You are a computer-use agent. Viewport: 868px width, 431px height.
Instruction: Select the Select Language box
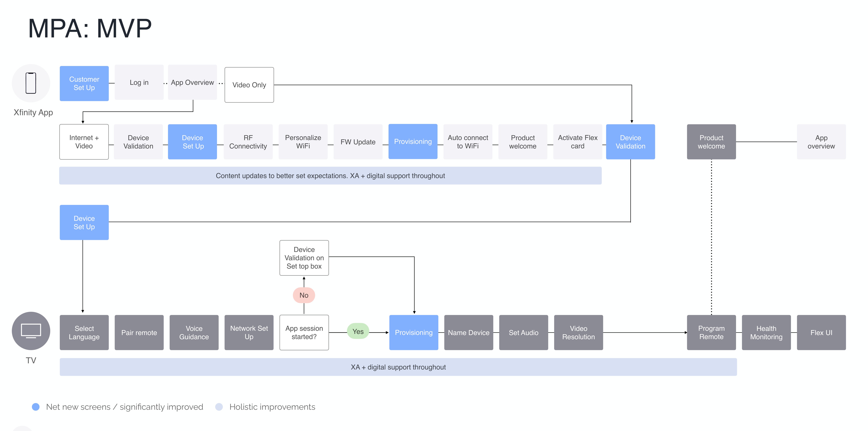[x=84, y=332]
